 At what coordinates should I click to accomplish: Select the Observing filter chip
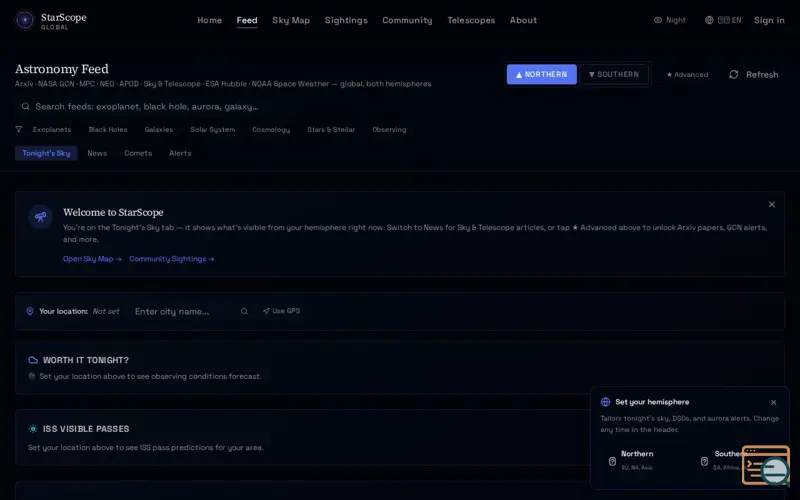tap(389, 130)
